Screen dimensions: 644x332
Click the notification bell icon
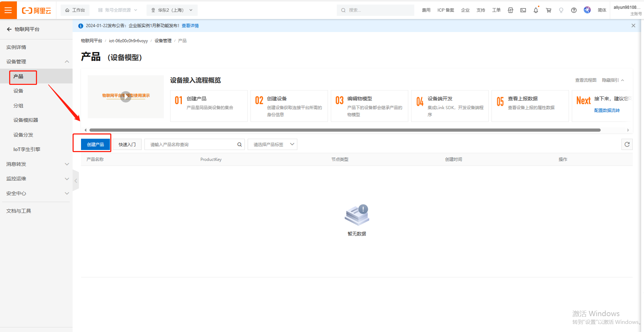click(536, 10)
